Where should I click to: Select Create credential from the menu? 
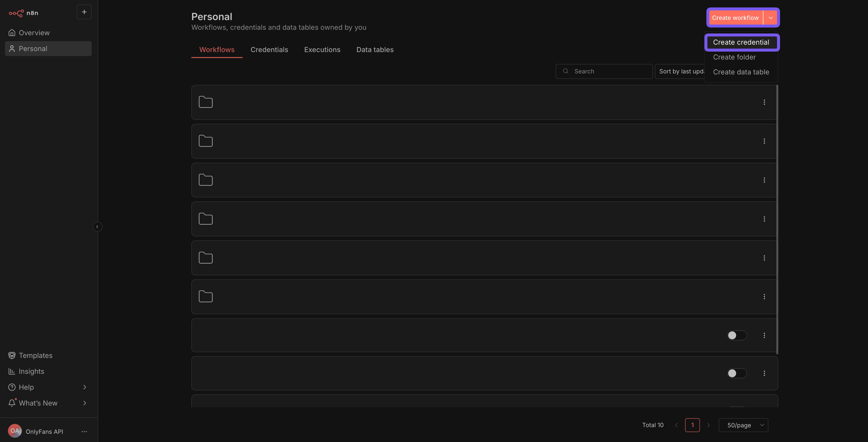tap(741, 42)
